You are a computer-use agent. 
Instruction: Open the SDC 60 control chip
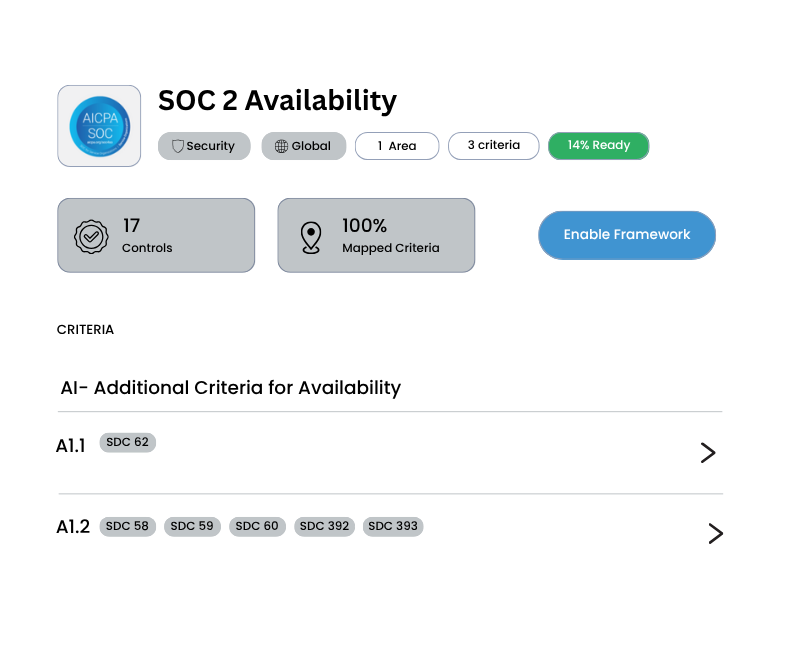click(x=257, y=526)
